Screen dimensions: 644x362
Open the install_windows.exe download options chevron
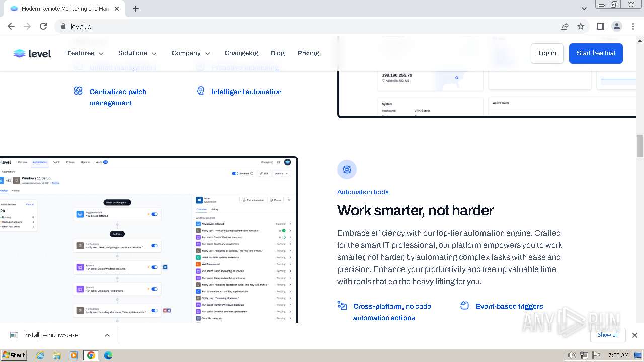pos(107,335)
